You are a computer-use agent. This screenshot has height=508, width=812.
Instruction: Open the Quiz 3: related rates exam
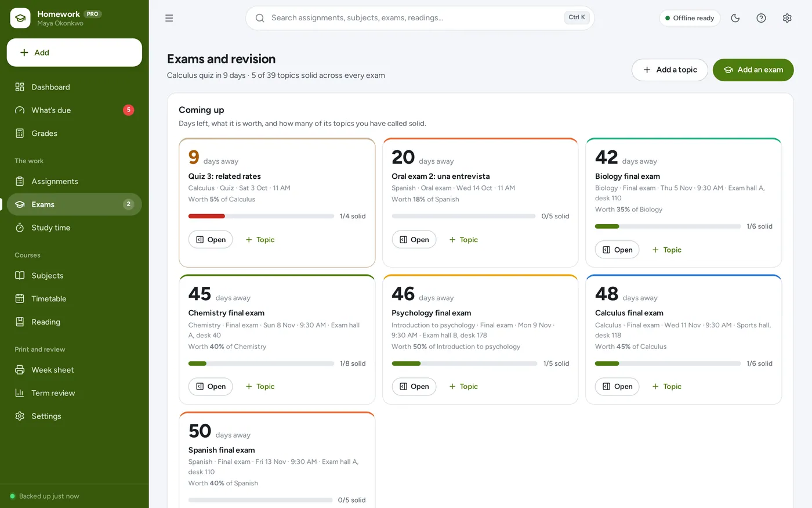[x=211, y=239]
